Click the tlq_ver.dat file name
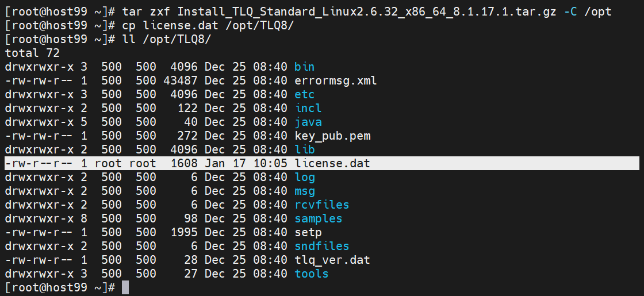 (x=332, y=260)
